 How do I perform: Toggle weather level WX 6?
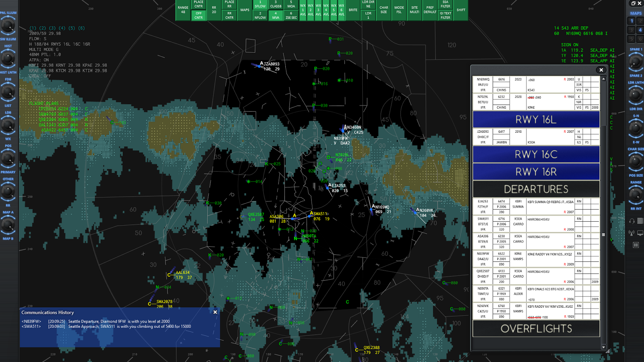click(x=341, y=10)
